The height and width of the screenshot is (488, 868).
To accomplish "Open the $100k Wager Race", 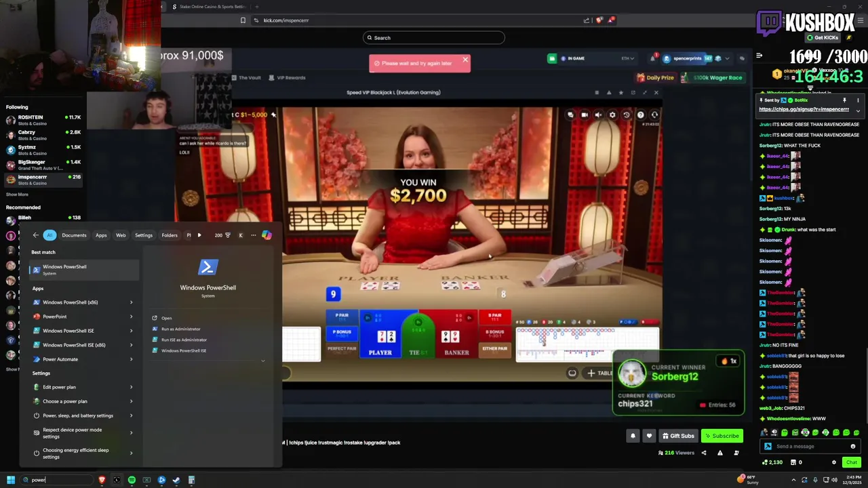I will [713, 77].
